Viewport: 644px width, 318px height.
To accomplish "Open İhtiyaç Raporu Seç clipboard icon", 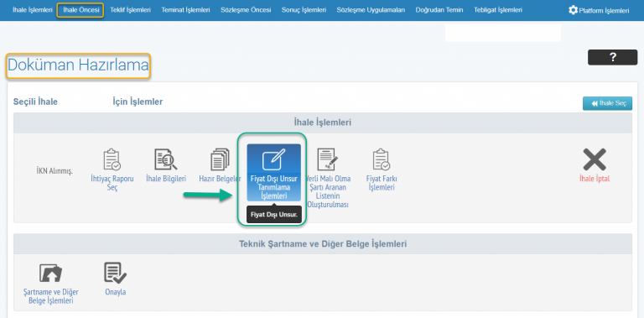I will [x=111, y=160].
